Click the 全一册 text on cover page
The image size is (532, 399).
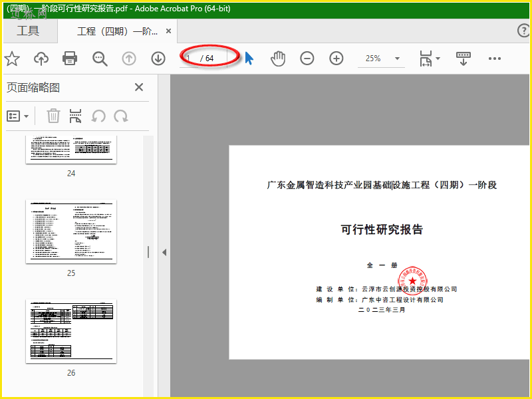click(x=382, y=265)
